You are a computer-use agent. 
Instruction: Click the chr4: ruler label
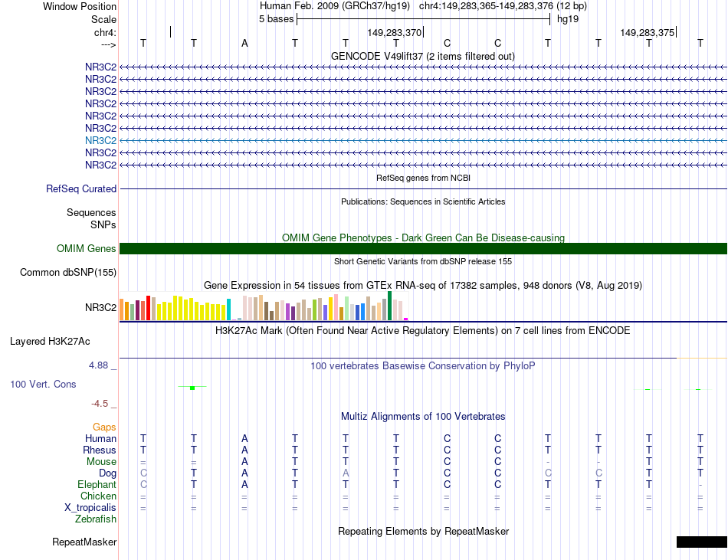tap(105, 32)
